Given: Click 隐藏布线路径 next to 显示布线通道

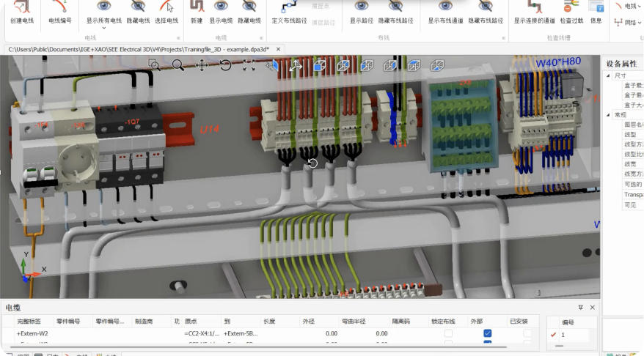Looking at the screenshot, I should click(486, 12).
